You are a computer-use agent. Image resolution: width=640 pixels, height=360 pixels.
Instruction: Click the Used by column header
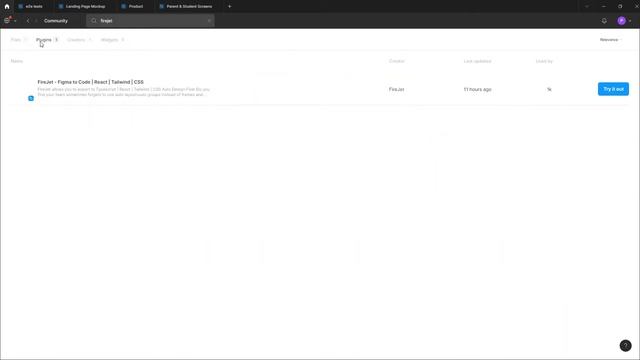[544, 61]
